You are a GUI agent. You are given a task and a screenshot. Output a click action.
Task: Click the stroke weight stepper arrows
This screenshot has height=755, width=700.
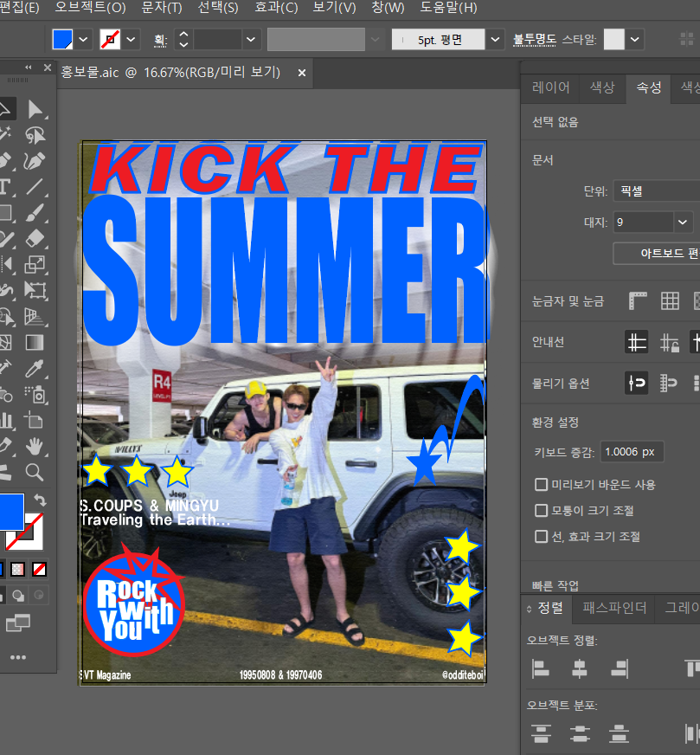click(x=183, y=40)
